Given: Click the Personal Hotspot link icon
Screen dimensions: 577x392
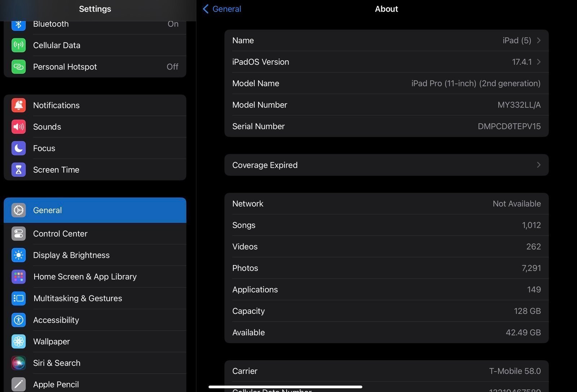Looking at the screenshot, I should click(18, 67).
